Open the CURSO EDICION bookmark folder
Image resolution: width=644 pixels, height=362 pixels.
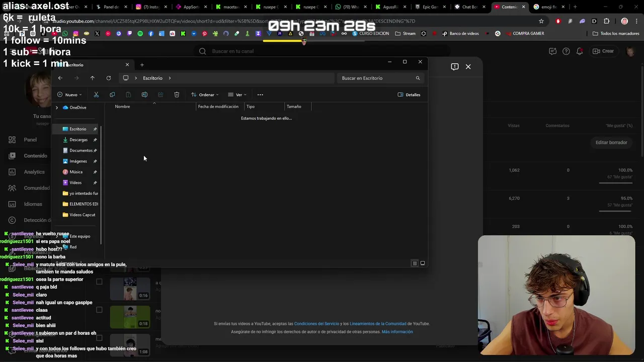click(x=371, y=34)
